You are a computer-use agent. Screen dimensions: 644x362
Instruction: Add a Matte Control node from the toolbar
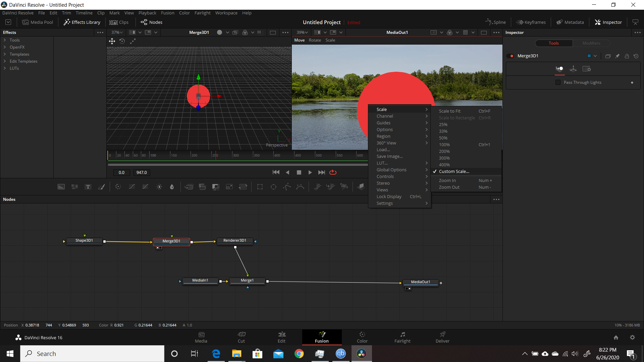[x=216, y=187]
